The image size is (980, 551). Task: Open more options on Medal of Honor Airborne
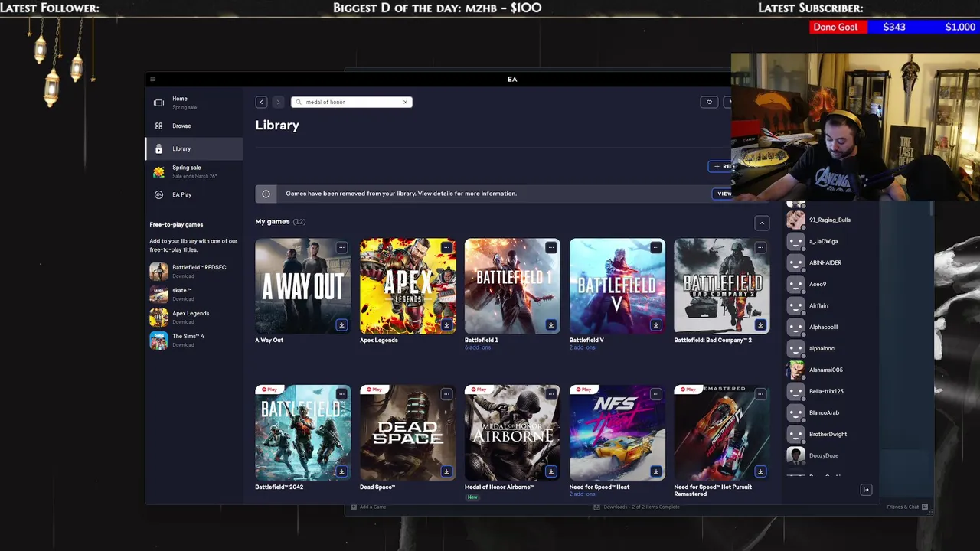click(550, 394)
